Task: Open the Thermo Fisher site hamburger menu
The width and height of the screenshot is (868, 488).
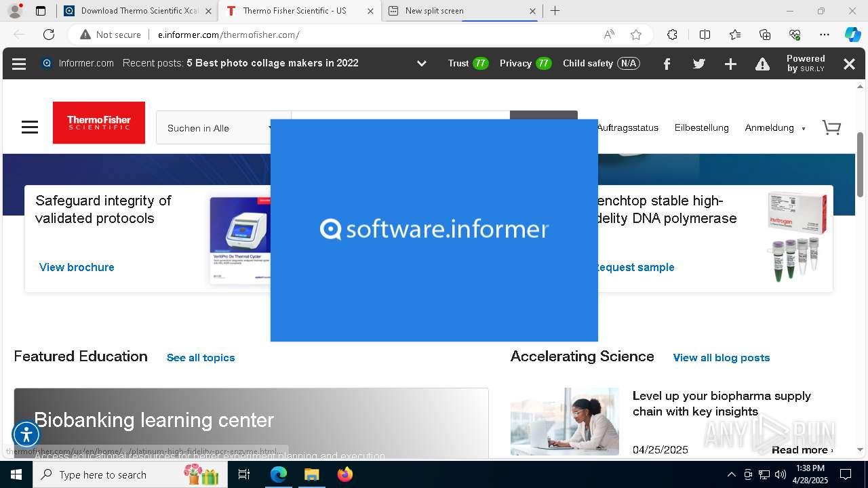Action: 30,127
